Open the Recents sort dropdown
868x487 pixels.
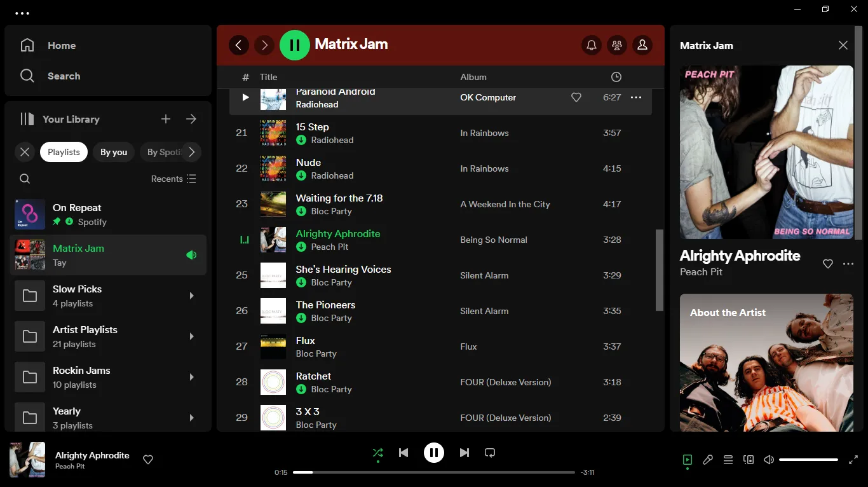[173, 179]
